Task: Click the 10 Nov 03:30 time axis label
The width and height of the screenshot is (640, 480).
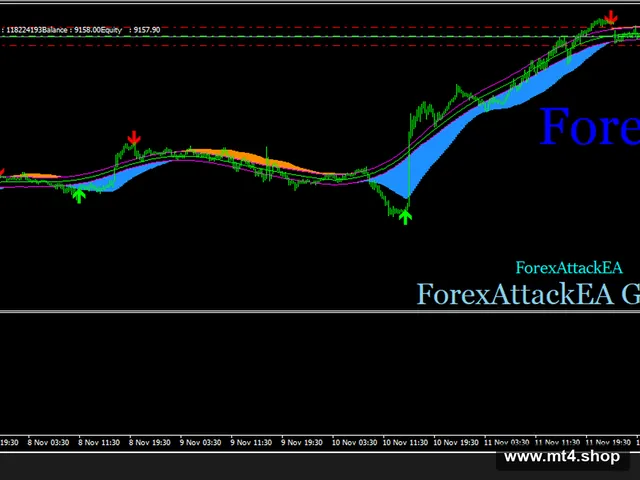Action: [354, 442]
